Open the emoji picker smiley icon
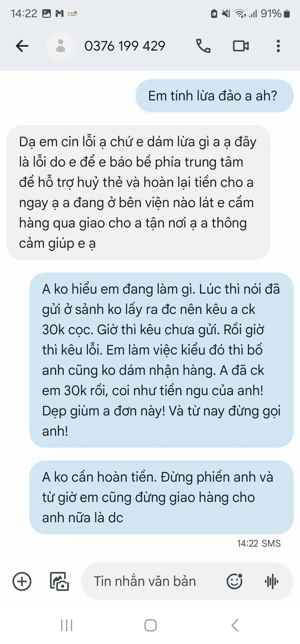 (x=234, y=581)
